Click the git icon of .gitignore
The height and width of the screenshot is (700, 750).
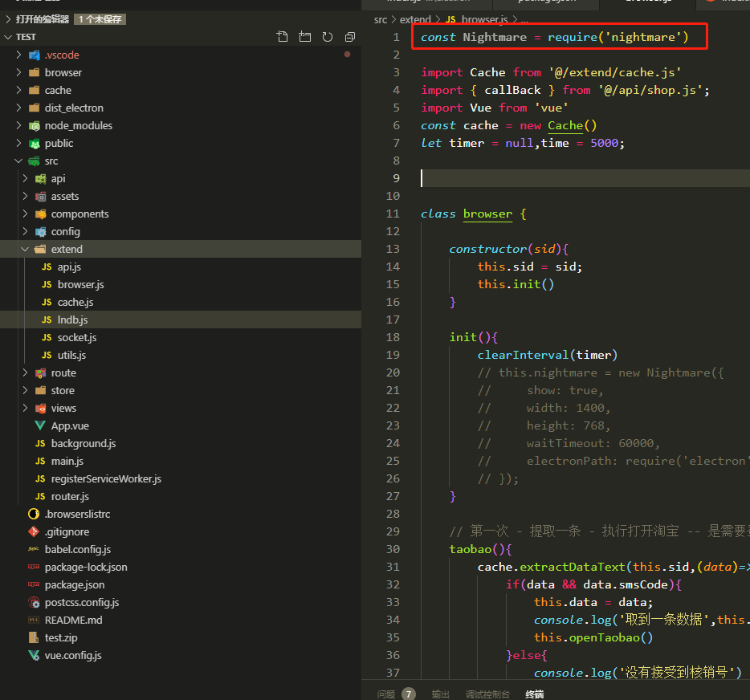(34, 531)
